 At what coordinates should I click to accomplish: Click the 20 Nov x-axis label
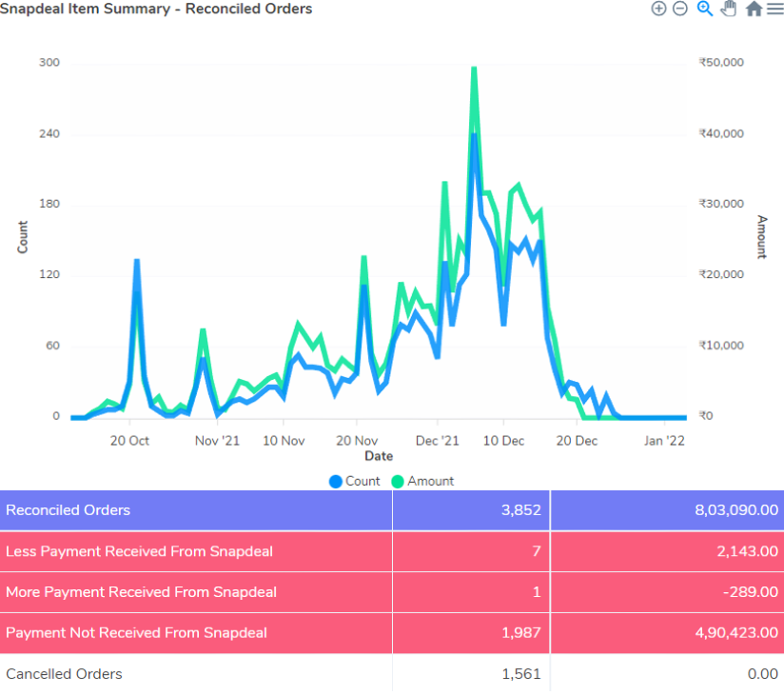click(357, 441)
